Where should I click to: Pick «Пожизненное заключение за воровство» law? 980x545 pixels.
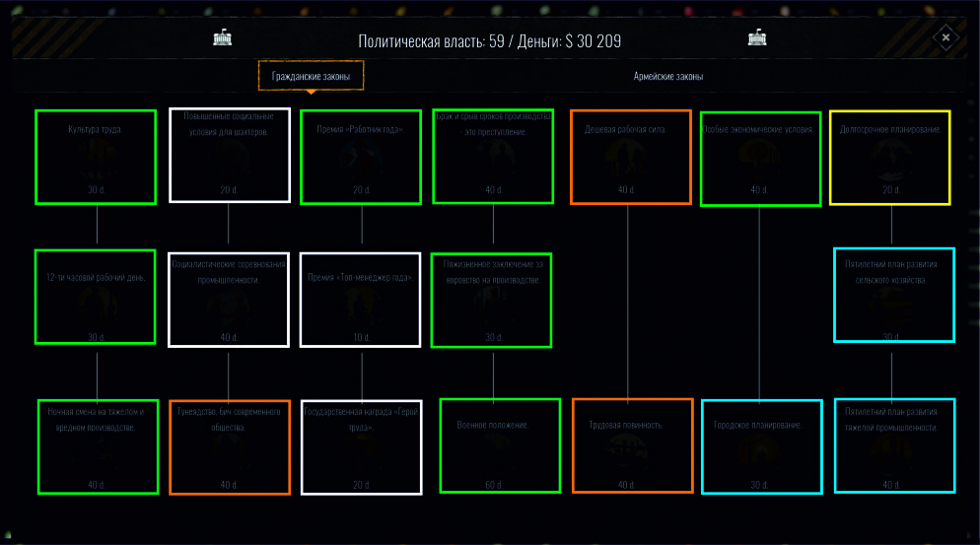[491, 301]
